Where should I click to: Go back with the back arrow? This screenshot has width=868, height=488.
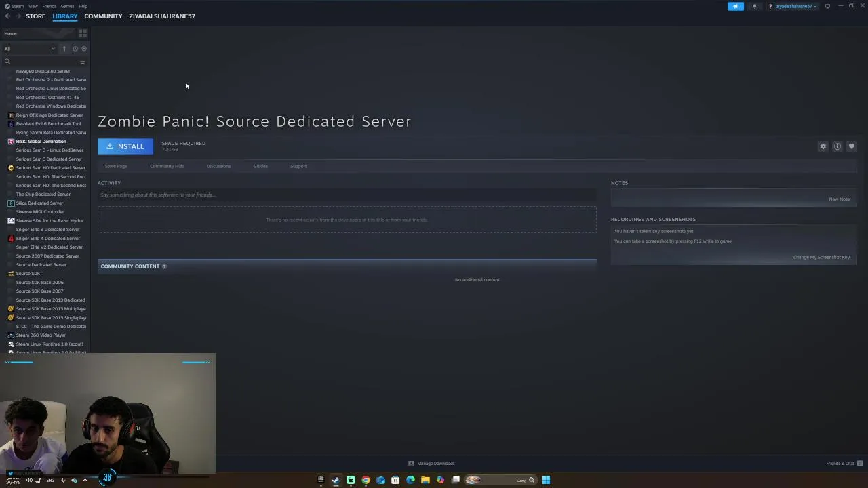[7, 16]
